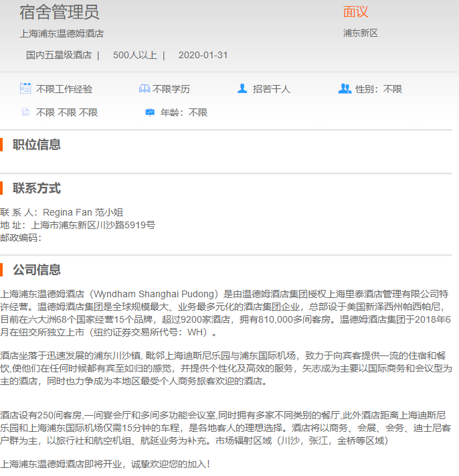Image resolution: width=459 pixels, height=476 pixels.
Task: Click the two-person gender requirement icon
Action: (345, 88)
